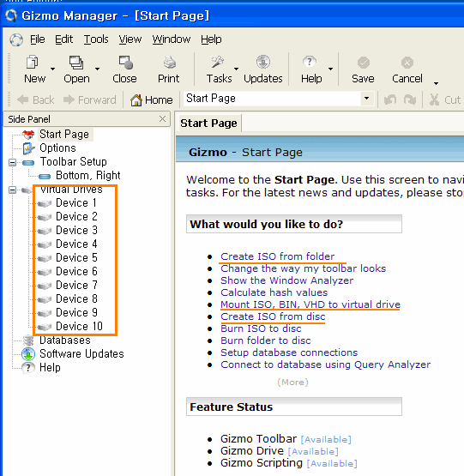Viewport: 464px width, 476px height.
Task: Close the Side Panel
Action: 162,118
